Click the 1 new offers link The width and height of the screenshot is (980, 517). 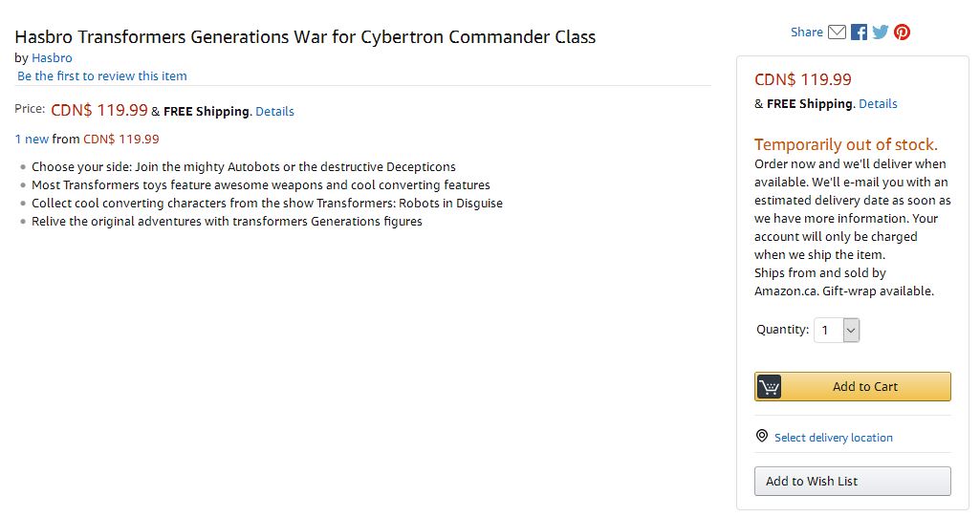32,140
